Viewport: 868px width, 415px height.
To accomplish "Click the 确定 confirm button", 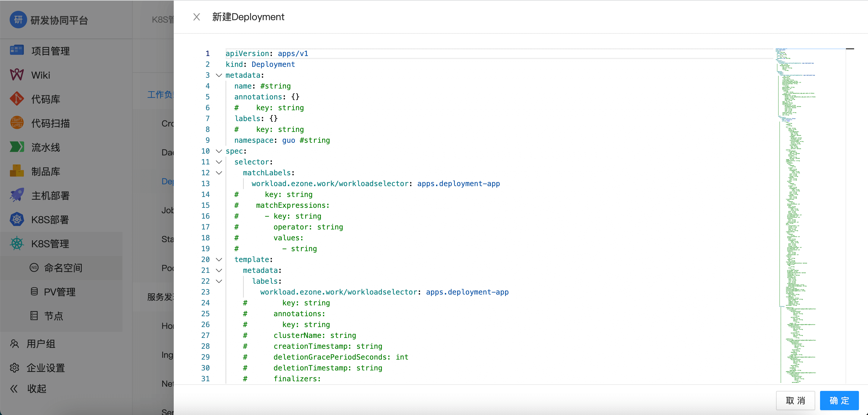I will [x=839, y=400].
